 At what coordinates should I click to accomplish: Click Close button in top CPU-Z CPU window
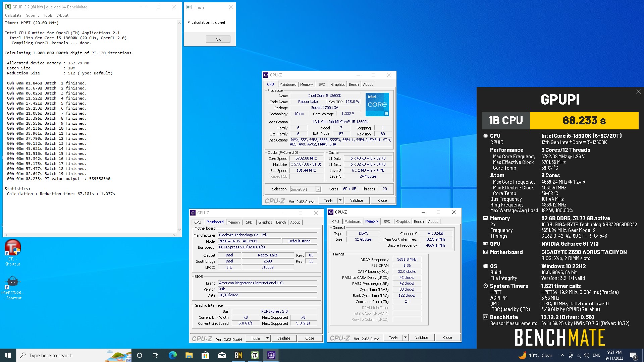(x=382, y=200)
